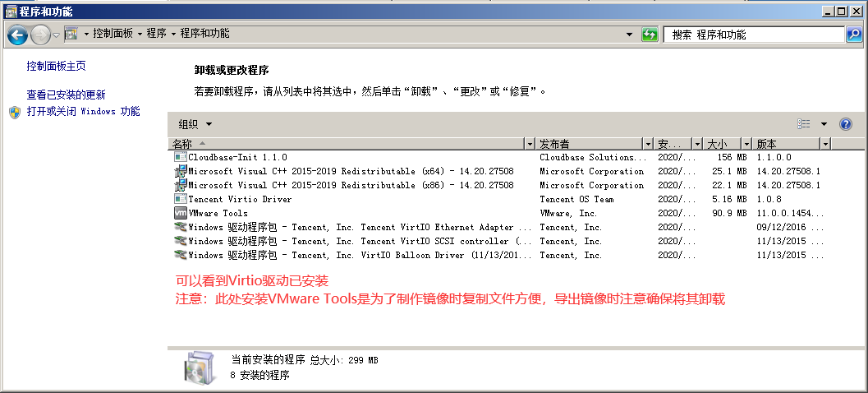This screenshot has height=393, width=868.
Task: Click the 156 MB size cell
Action: point(732,157)
